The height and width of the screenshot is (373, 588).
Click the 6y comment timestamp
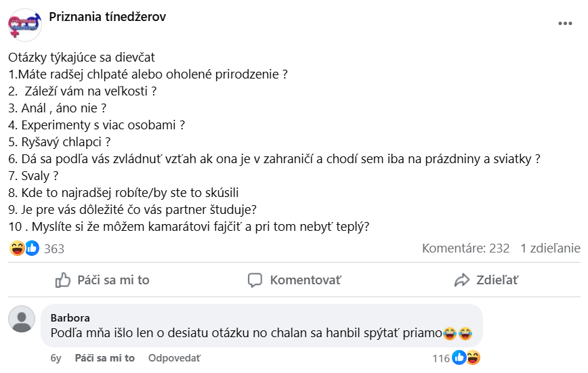pyautogui.click(x=56, y=358)
